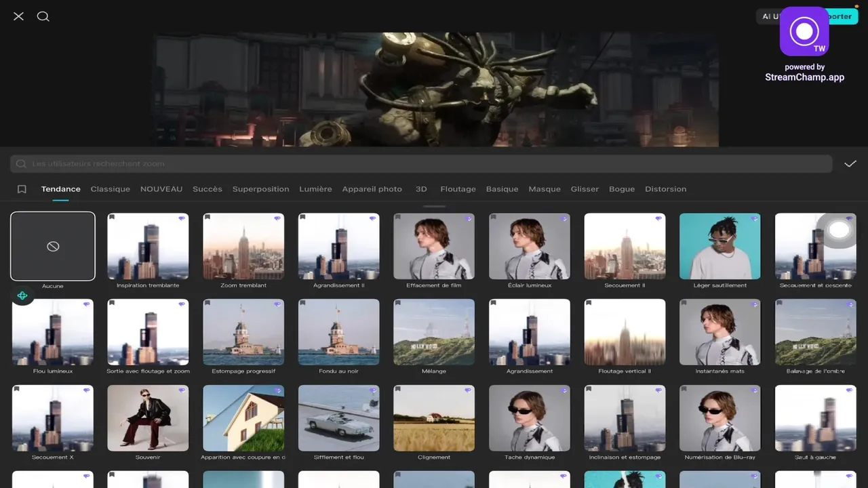This screenshot has width=868, height=488.
Task: Click the panel drag handle bar
Action: coord(434,206)
